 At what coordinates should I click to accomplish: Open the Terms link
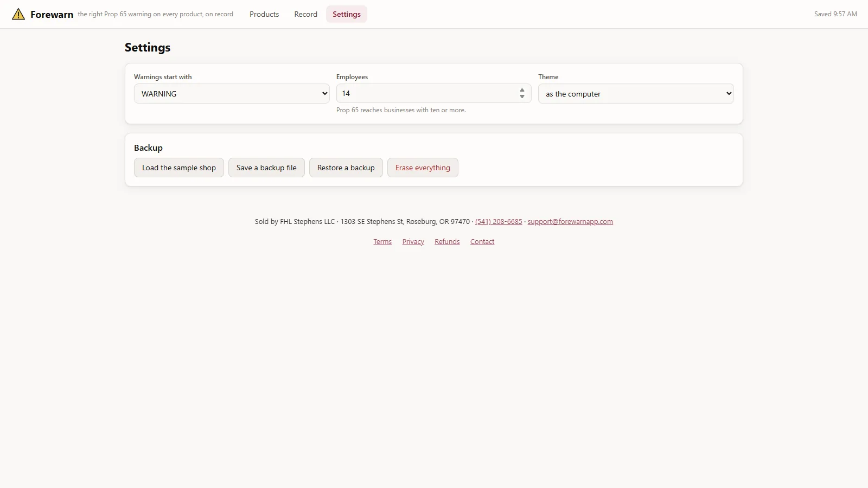pyautogui.click(x=382, y=242)
